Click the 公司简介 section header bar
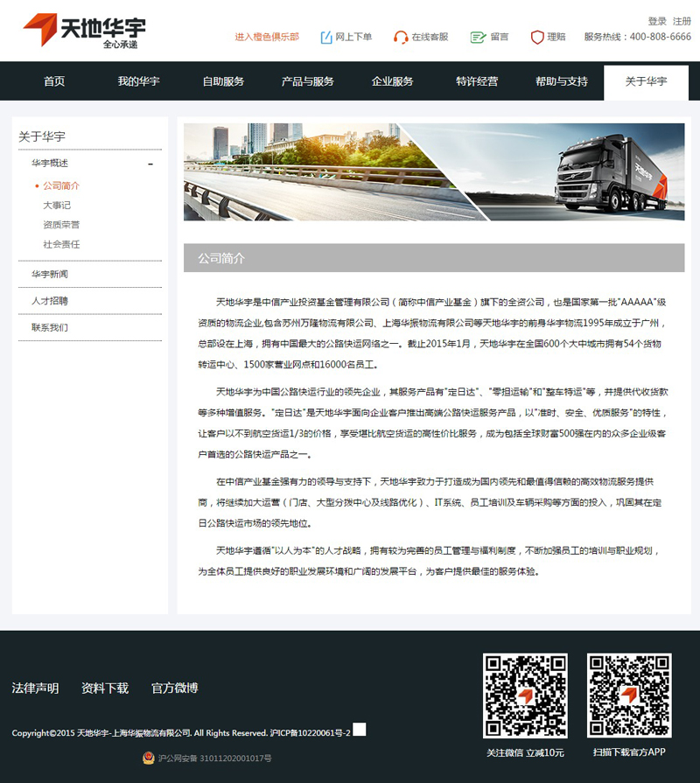The width and height of the screenshot is (700, 783). pos(434,258)
